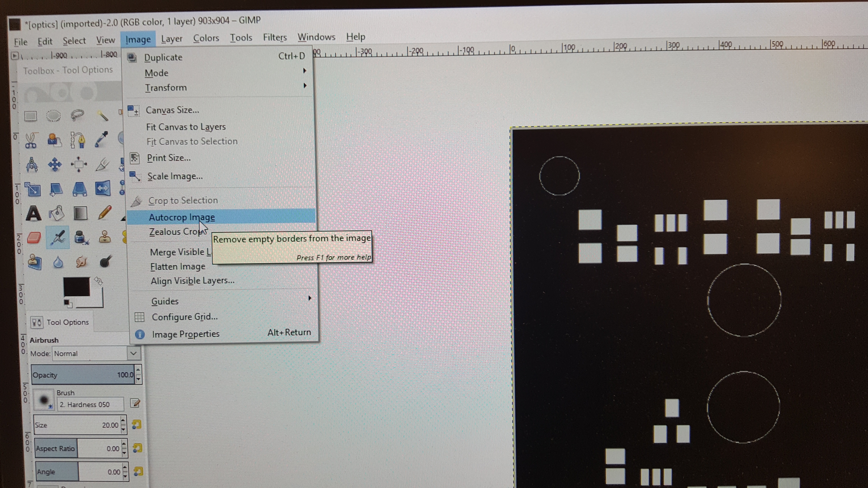Screen dimensions: 868x488
Task: Select the Alignment tool
Action: pyautogui.click(x=79, y=164)
